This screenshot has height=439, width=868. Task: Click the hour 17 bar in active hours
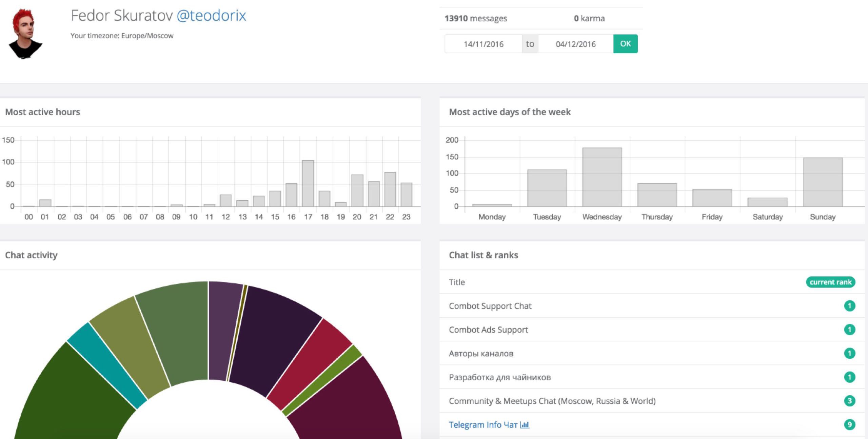pyautogui.click(x=308, y=183)
